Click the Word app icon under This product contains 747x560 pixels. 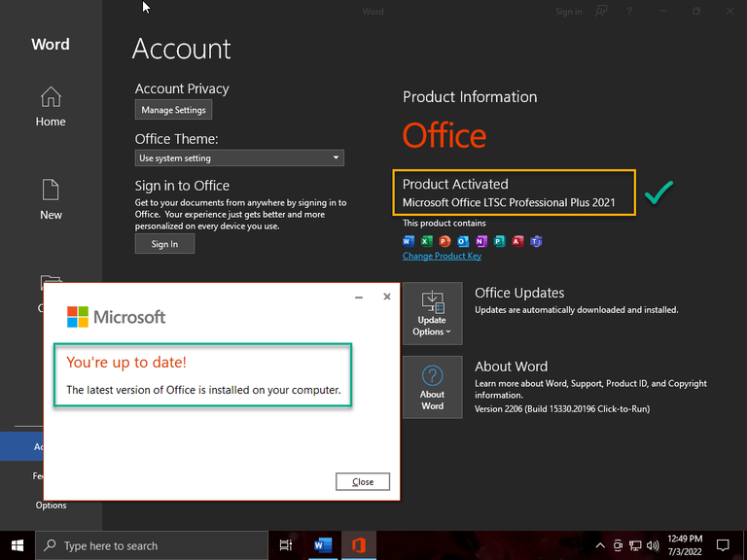(409, 241)
